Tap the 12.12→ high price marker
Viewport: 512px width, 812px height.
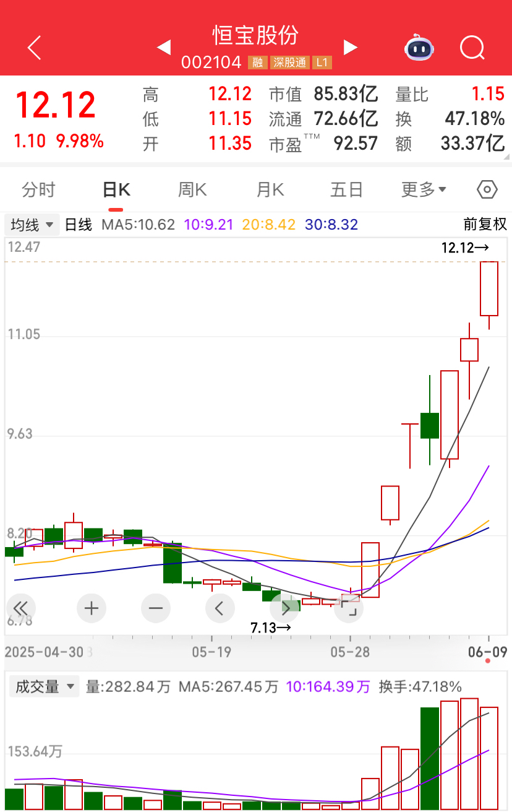coord(465,248)
